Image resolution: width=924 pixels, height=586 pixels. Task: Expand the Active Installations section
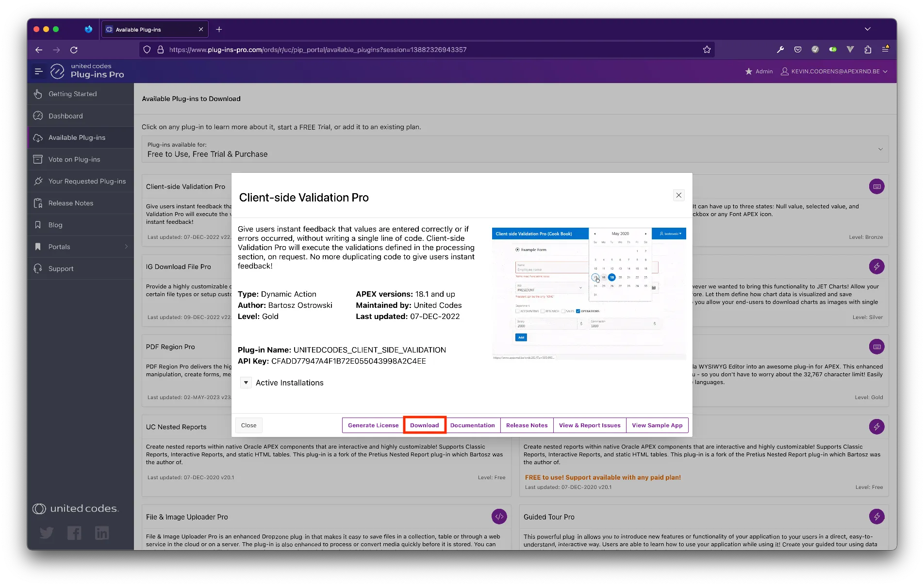pos(246,383)
